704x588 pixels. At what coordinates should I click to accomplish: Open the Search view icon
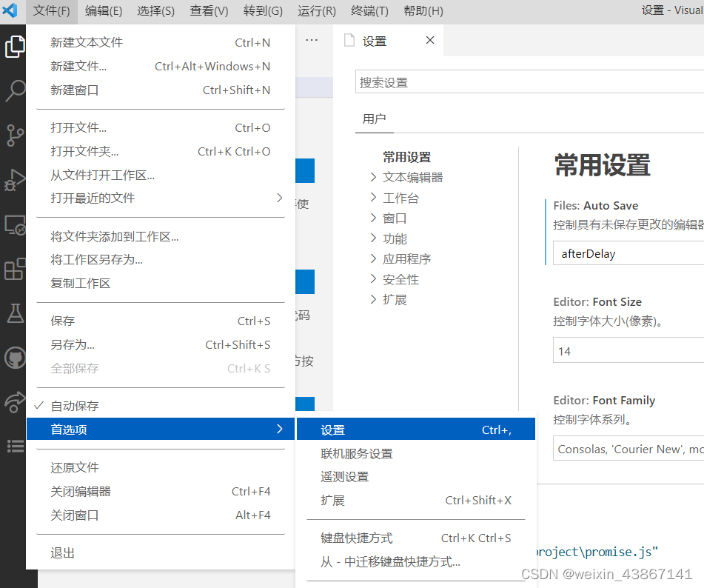(x=16, y=91)
